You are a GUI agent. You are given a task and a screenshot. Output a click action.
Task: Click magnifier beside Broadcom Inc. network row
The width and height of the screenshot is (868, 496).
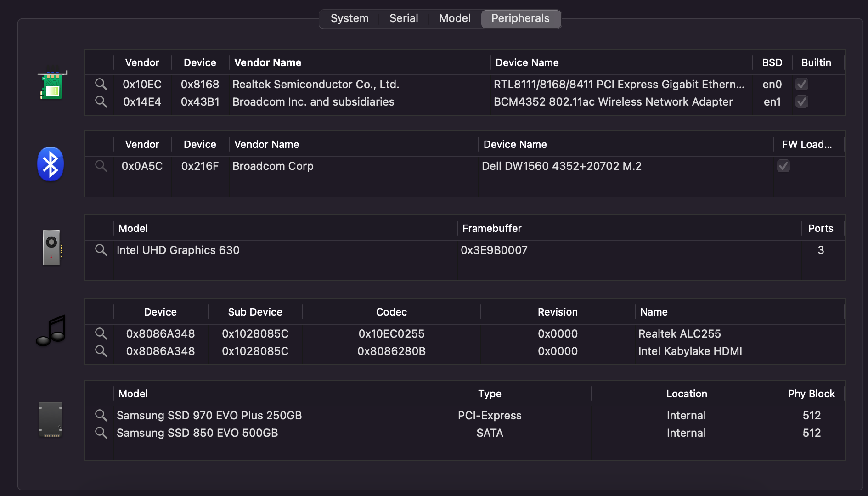[101, 101]
